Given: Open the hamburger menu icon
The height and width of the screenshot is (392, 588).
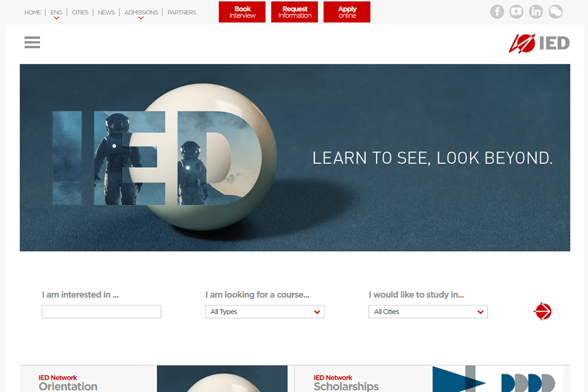Looking at the screenshot, I should point(32,42).
